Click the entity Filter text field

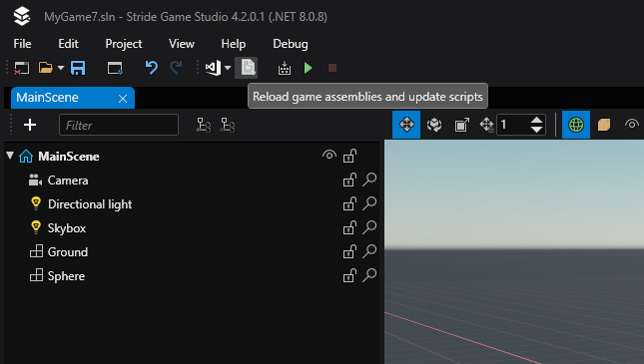[x=119, y=125]
